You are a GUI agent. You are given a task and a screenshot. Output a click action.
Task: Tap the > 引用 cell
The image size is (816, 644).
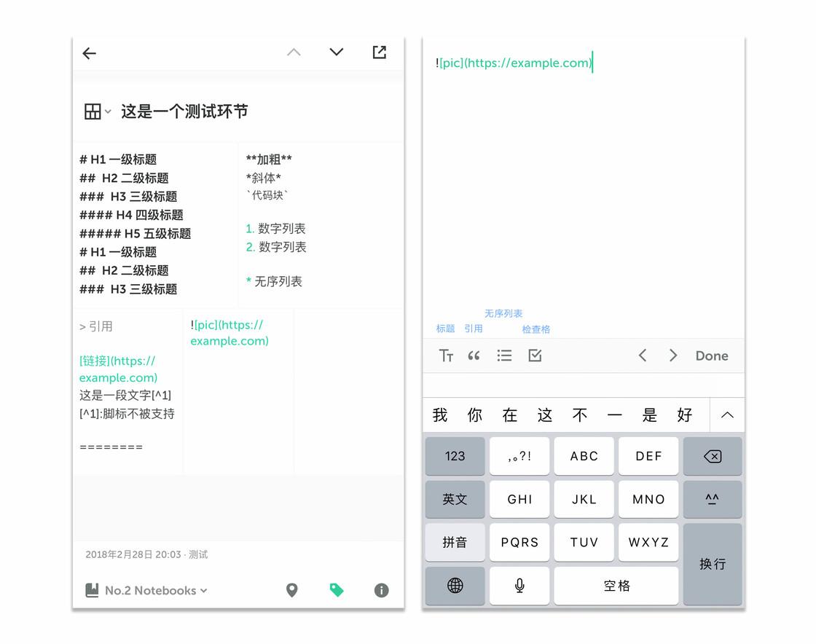tap(95, 326)
